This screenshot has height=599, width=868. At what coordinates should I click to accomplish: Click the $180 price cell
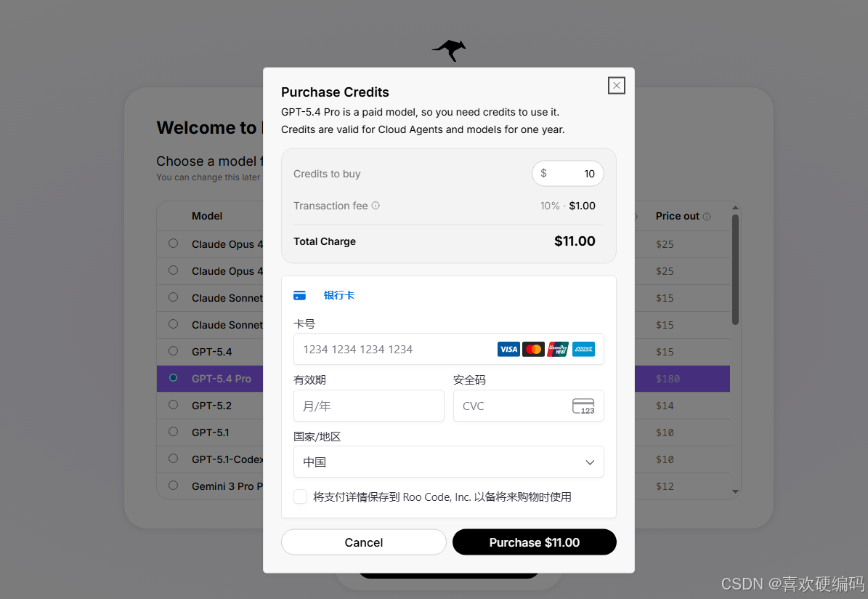click(668, 379)
